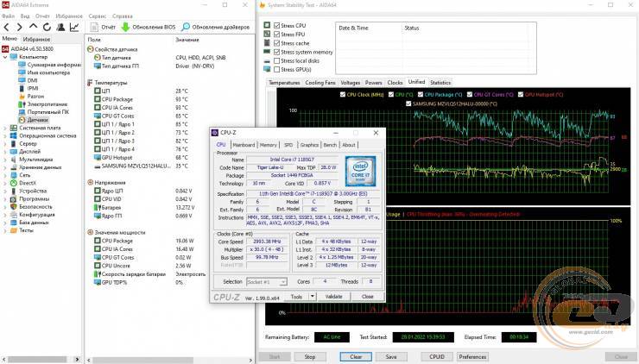
Task: Expand the Хранение данных tree node
Action: [5, 167]
